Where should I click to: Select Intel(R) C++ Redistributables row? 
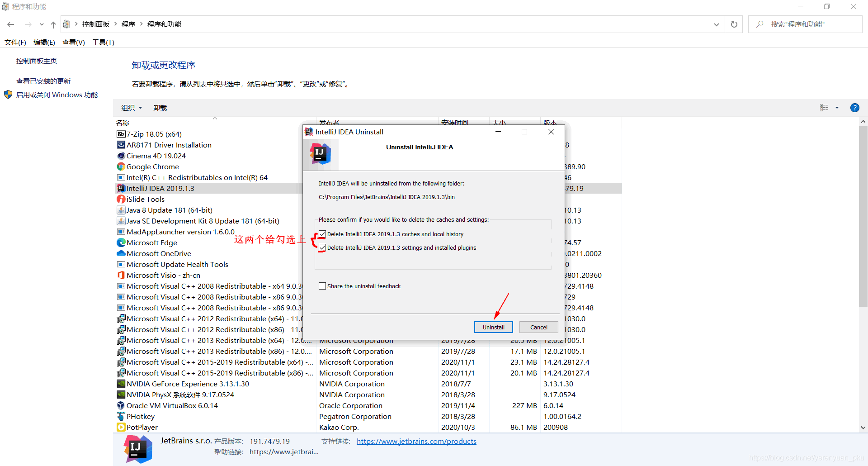coord(209,177)
